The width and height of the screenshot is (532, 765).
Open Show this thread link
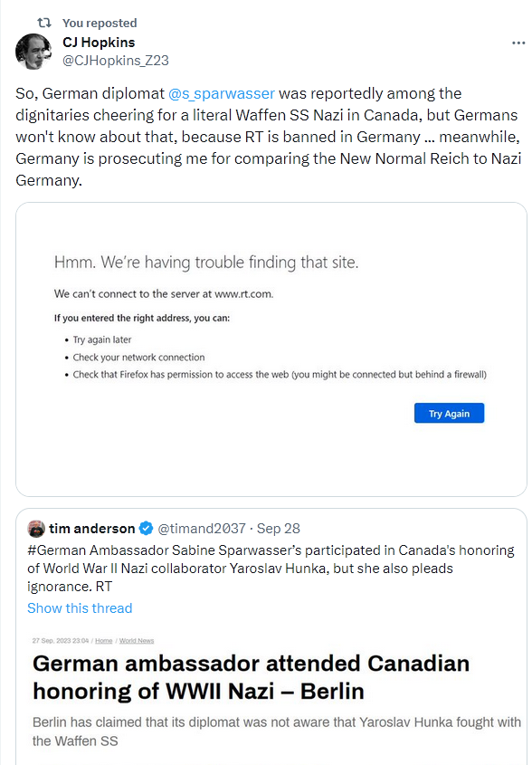tap(80, 607)
